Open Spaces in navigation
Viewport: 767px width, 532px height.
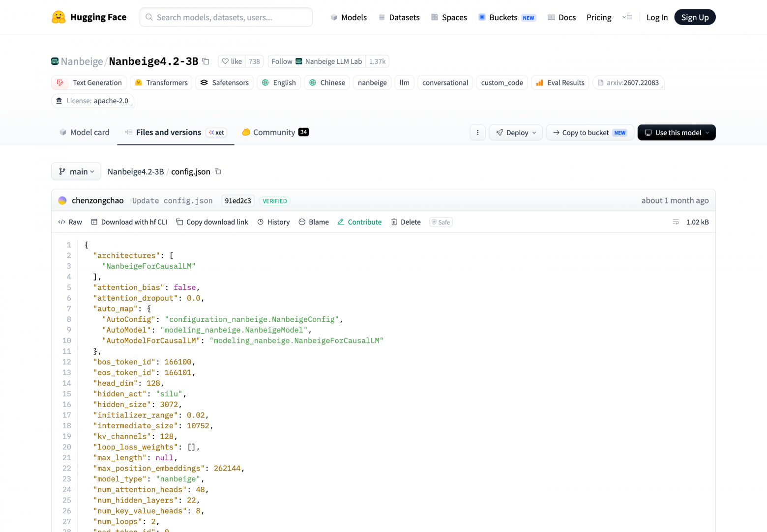449,17
